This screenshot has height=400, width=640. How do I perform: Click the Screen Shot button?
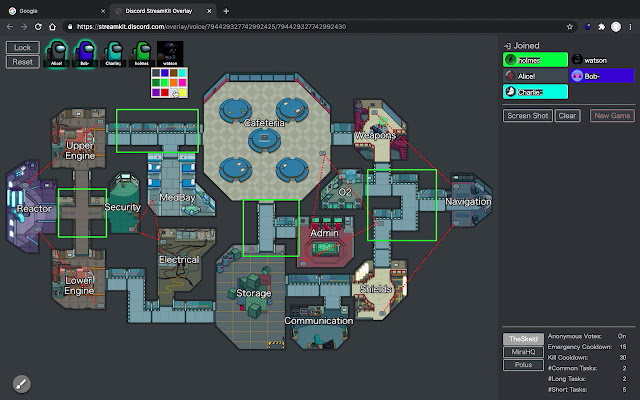tap(527, 116)
